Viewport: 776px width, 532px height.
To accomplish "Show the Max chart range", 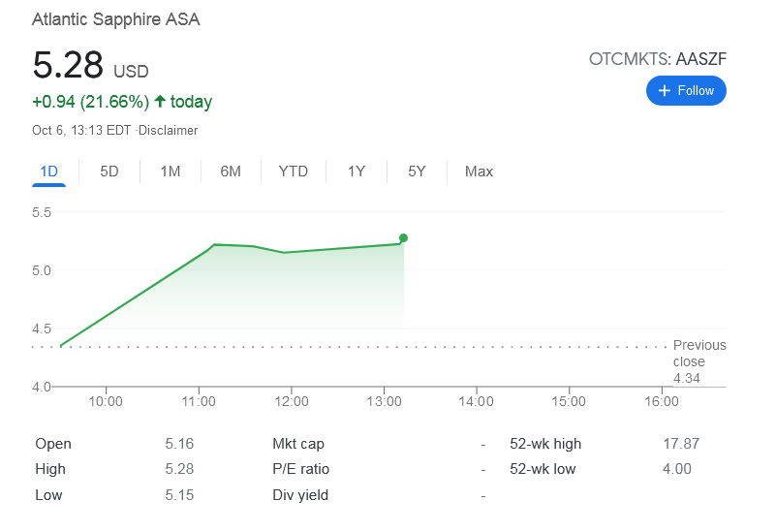I will click(479, 172).
